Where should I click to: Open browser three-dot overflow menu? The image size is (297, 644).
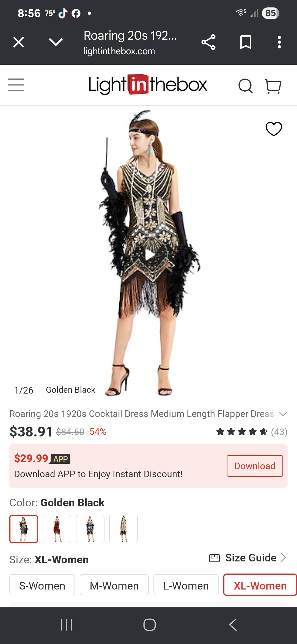279,42
